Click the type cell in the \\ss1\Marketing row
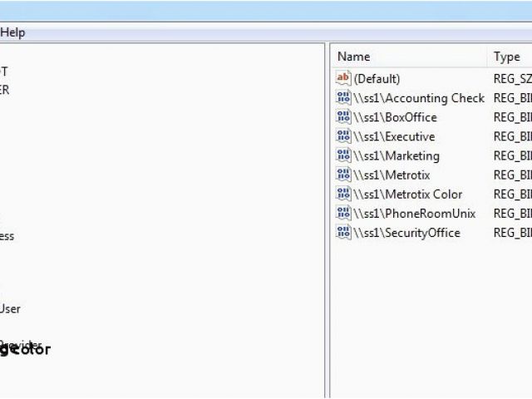 (x=512, y=155)
